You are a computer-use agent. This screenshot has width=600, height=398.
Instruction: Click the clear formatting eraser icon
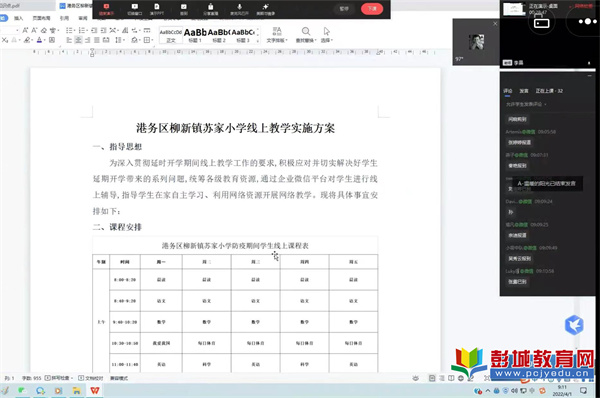click(44, 30)
